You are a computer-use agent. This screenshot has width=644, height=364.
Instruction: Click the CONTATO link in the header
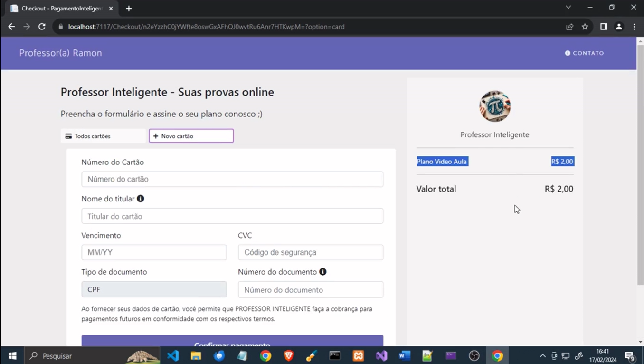click(x=585, y=53)
